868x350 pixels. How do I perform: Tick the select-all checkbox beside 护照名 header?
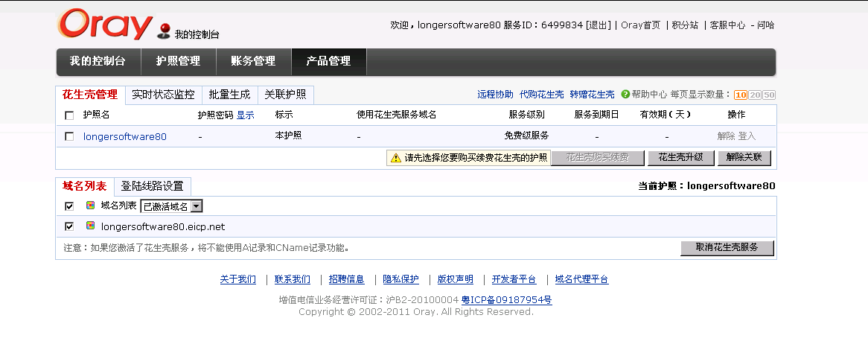[x=69, y=115]
